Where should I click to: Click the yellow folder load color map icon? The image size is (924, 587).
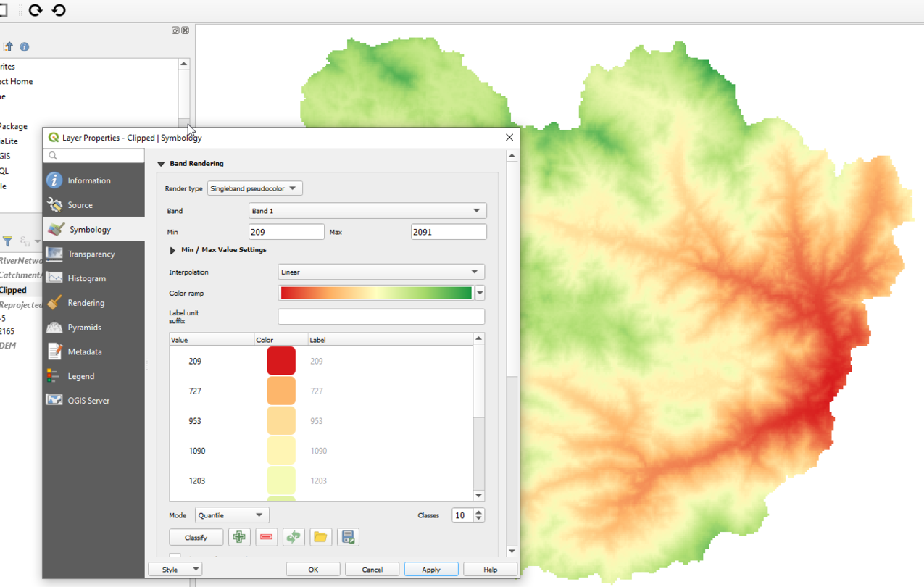[320, 537]
